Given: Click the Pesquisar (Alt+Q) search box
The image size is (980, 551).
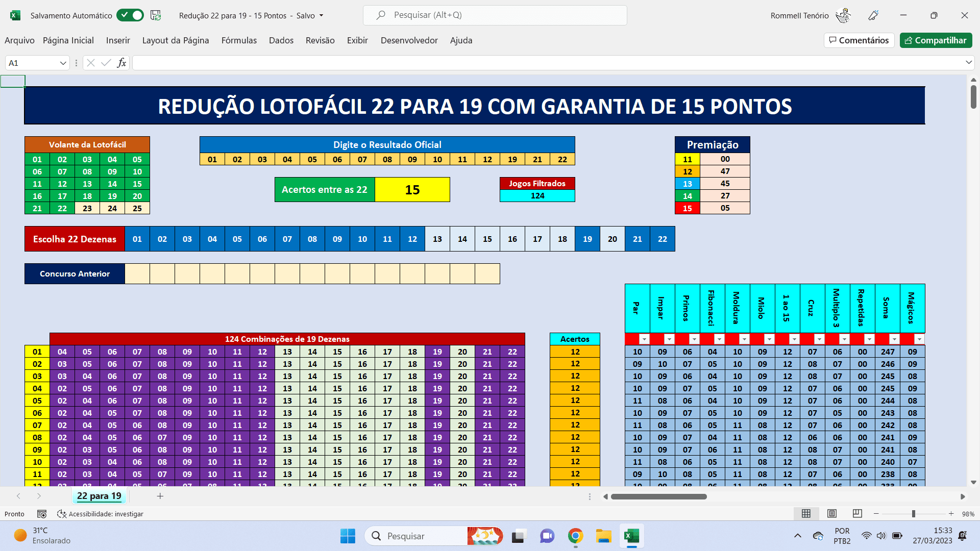Looking at the screenshot, I should pyautogui.click(x=495, y=15).
